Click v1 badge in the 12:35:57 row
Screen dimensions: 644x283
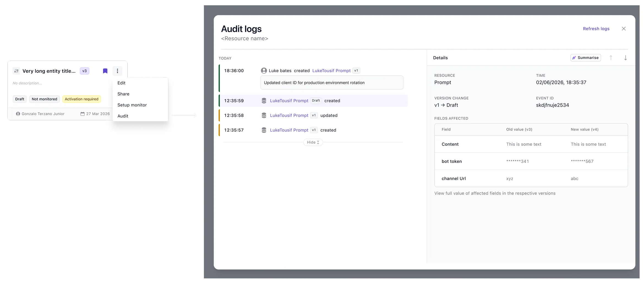pyautogui.click(x=314, y=130)
